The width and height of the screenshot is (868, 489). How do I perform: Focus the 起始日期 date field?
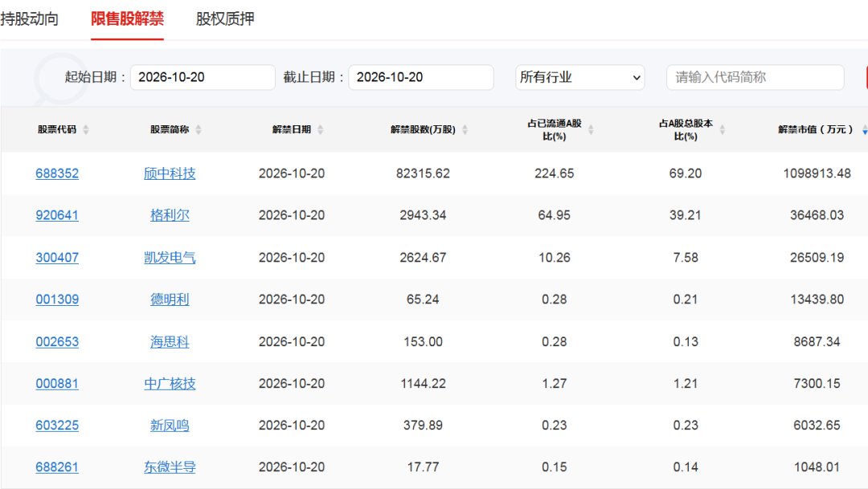203,77
